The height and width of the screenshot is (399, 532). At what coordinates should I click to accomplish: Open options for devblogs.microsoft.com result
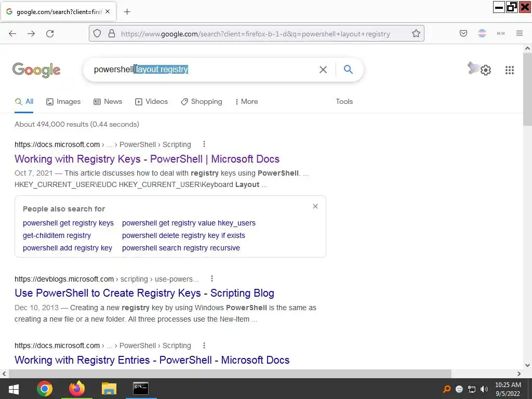click(x=212, y=278)
